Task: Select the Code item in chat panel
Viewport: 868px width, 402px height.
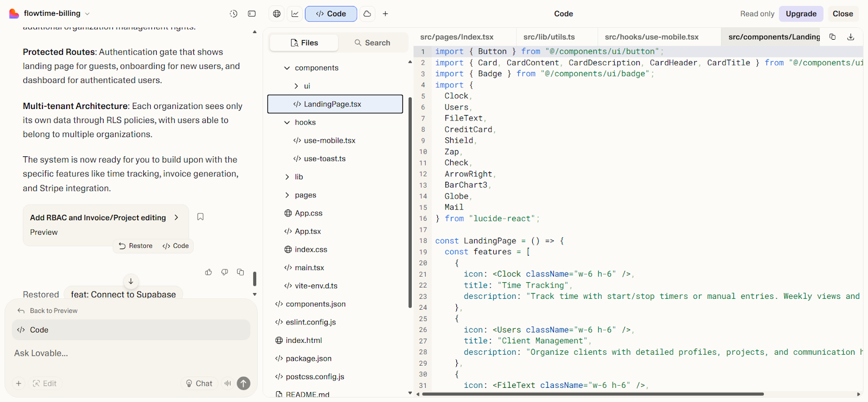Action: tap(131, 330)
